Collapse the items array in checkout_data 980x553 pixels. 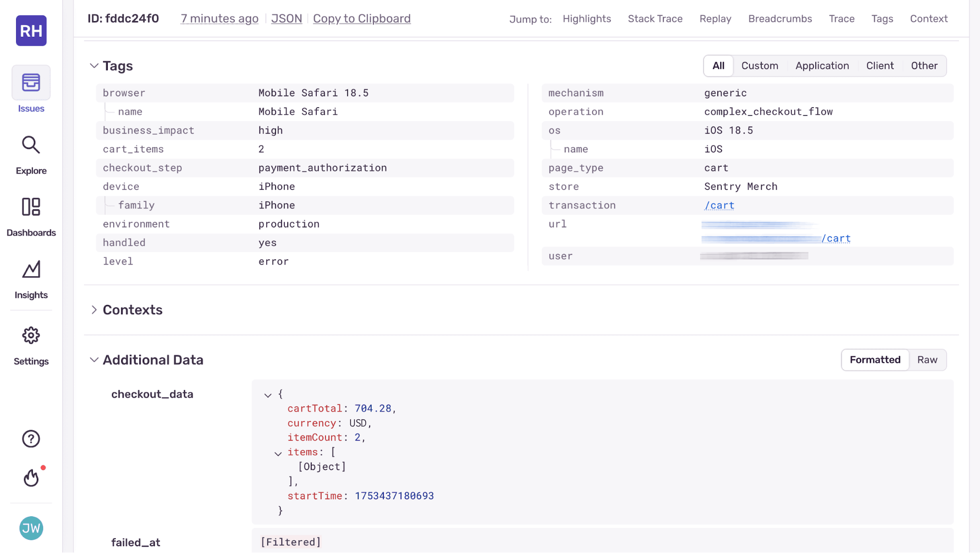278,453
